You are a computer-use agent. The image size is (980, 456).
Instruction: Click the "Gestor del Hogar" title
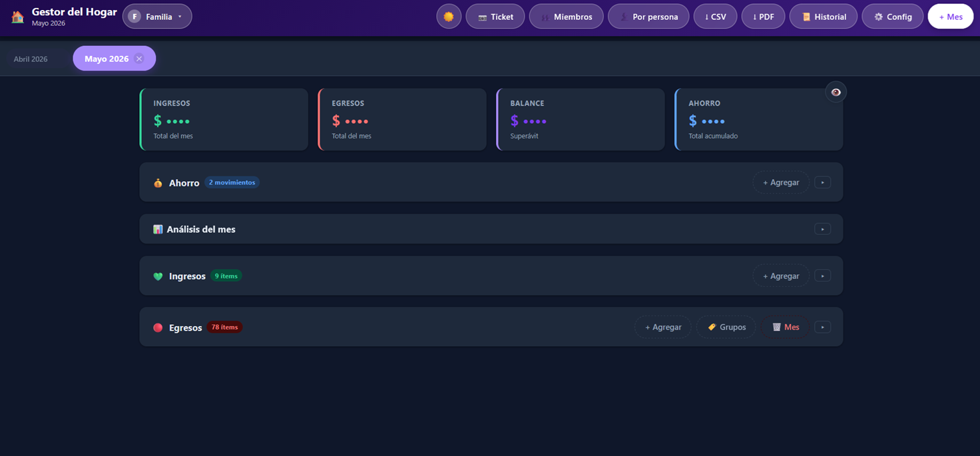pos(75,12)
